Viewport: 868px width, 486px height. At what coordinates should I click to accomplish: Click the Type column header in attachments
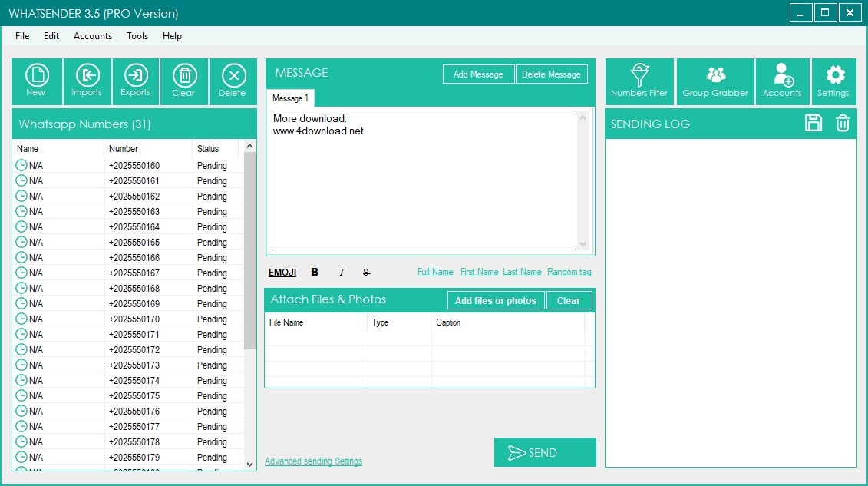click(399, 322)
